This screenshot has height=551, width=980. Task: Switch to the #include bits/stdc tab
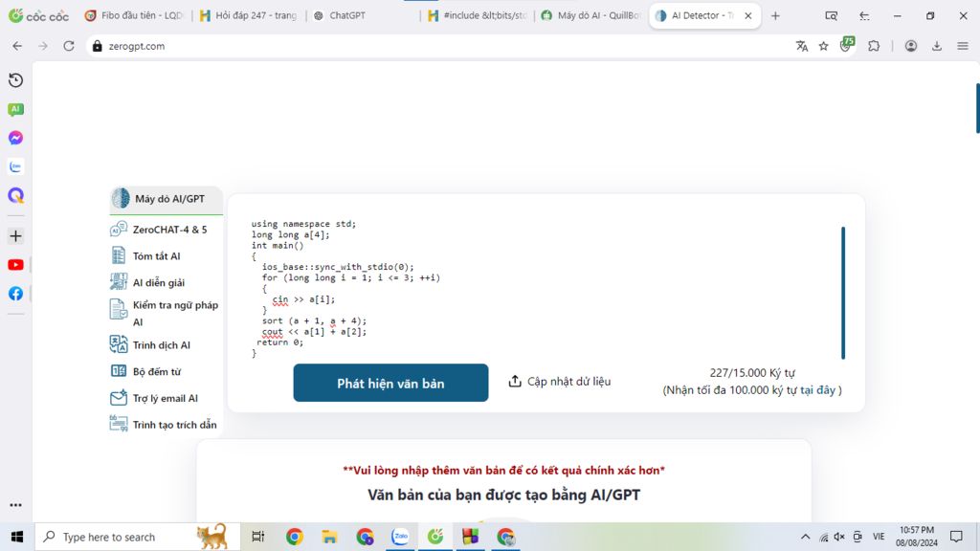tap(478, 15)
